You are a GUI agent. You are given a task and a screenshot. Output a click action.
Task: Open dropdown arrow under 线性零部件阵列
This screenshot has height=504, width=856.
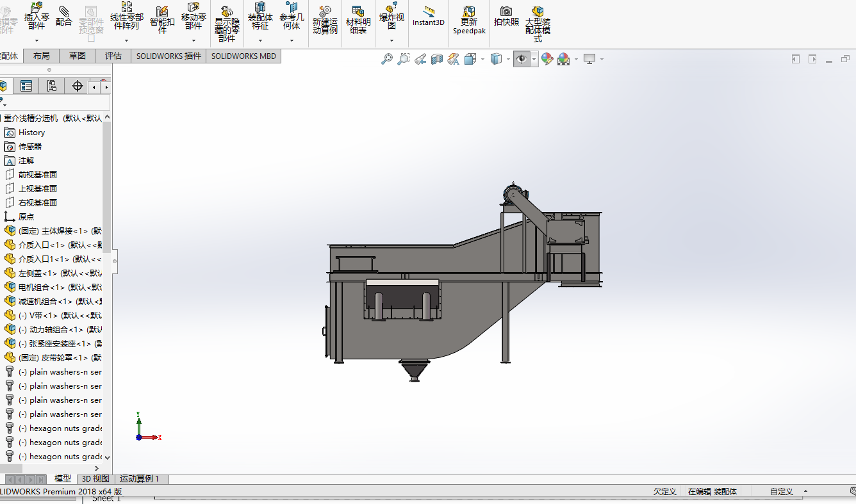[127, 40]
